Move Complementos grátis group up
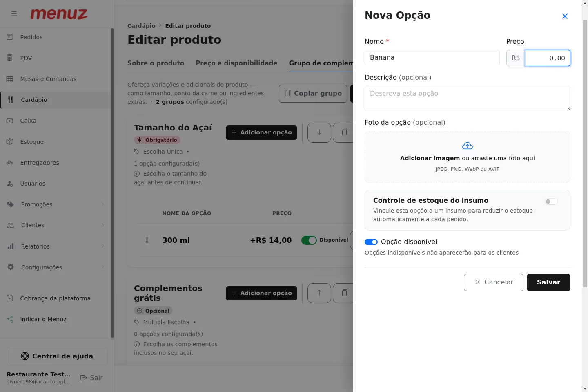This screenshot has width=588, height=392. pos(319,293)
